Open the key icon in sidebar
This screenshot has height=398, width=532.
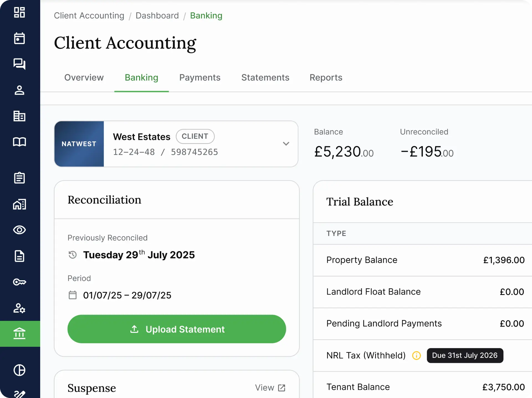[19, 282]
